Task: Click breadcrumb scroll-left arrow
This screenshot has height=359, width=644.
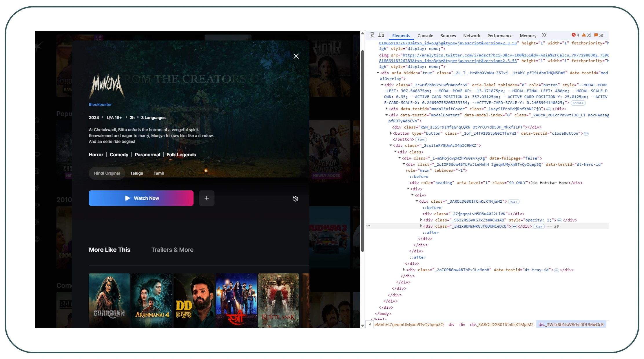Action: coord(370,324)
